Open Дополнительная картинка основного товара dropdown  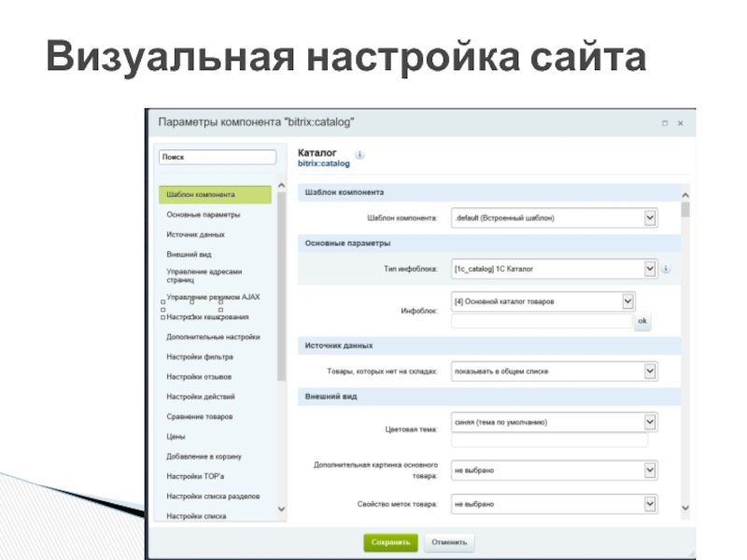point(555,470)
